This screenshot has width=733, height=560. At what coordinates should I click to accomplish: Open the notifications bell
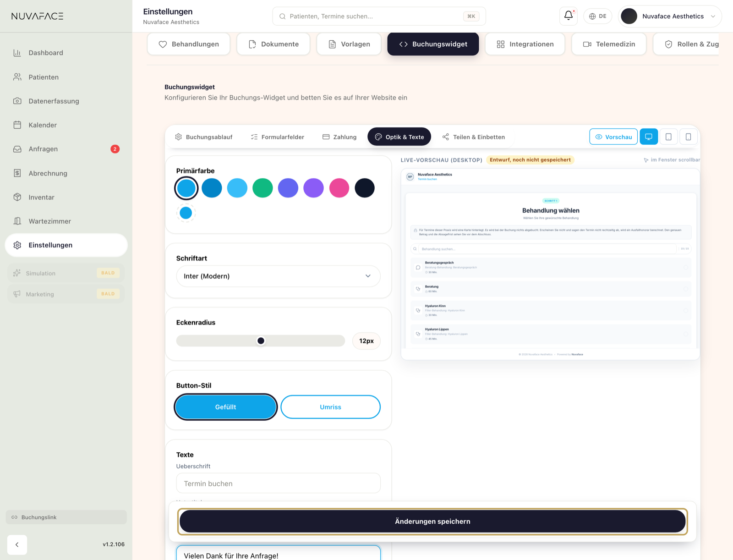coord(569,16)
